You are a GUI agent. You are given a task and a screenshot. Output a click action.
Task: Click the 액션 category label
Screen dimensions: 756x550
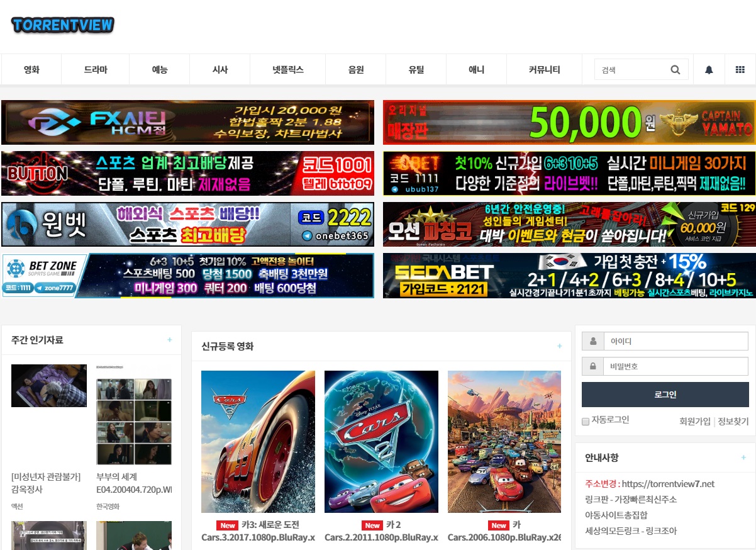pyautogui.click(x=17, y=506)
